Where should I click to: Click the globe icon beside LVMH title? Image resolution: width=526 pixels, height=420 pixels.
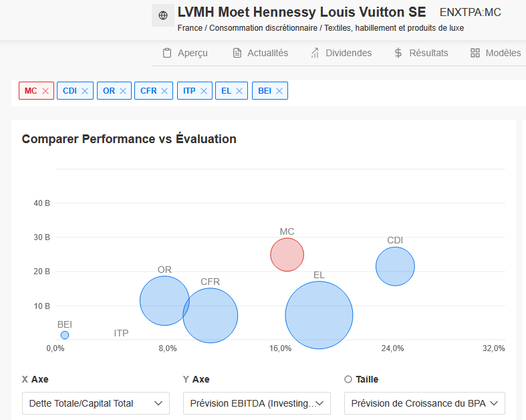pos(163,15)
